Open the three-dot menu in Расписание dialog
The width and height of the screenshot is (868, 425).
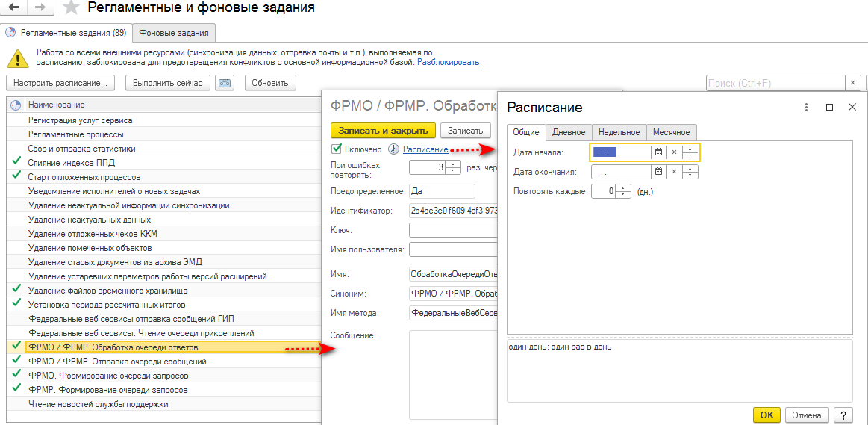pyautogui.click(x=807, y=108)
